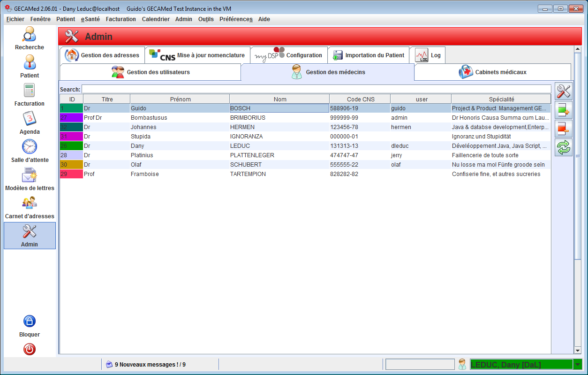Click the edit physician tools button
The height and width of the screenshot is (375, 588).
click(x=564, y=92)
